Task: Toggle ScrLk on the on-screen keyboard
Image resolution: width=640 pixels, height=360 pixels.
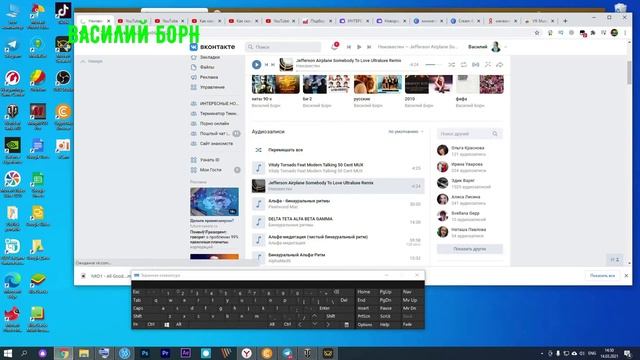Action: coord(385,316)
